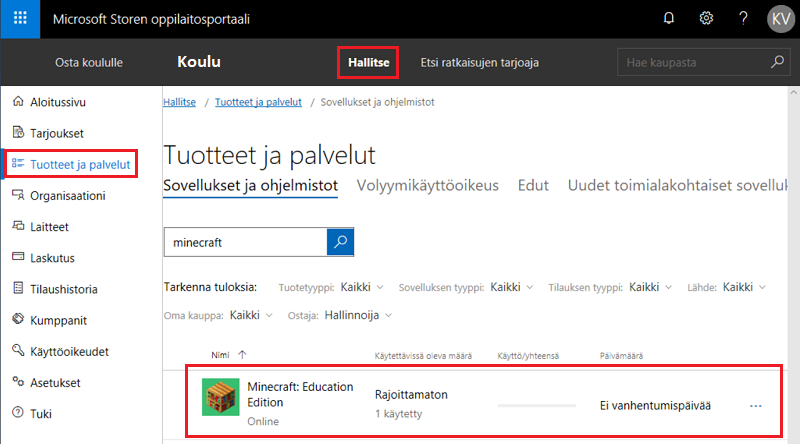800x444 pixels.
Task: Open notifications bell icon
Action: coord(668,18)
